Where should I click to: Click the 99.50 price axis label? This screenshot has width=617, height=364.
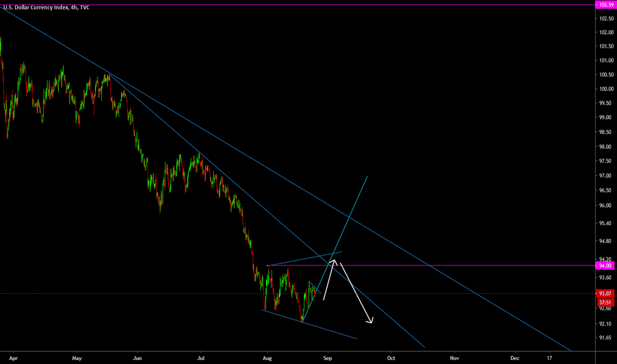coord(605,103)
